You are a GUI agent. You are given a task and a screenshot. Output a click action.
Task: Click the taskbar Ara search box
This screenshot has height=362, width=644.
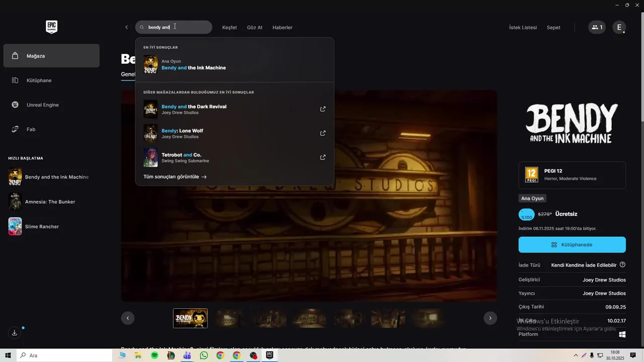(64, 355)
